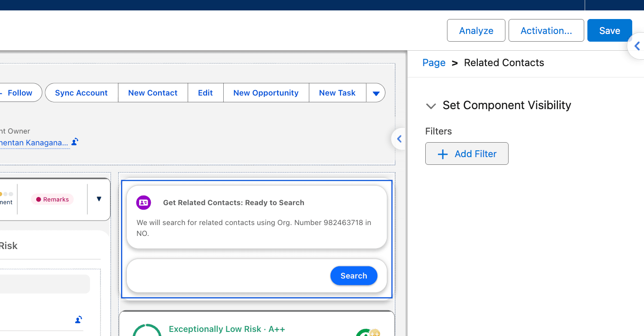Click the Search button in Related Contacts
Screen dimensions: 644x336
point(354,276)
